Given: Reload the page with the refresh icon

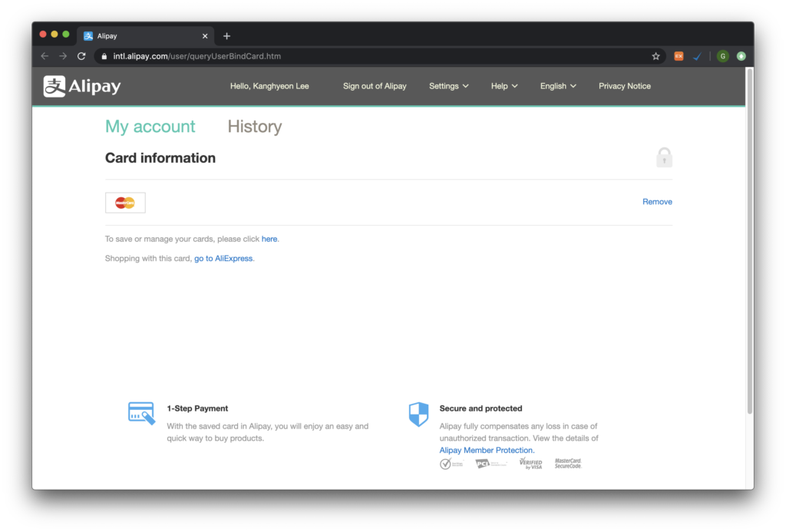Looking at the screenshot, I should (81, 56).
